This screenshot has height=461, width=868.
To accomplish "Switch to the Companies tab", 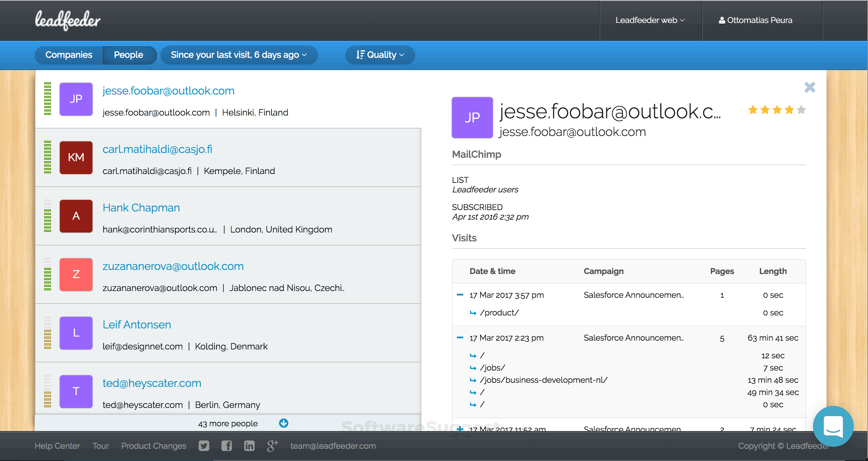I will [x=69, y=55].
